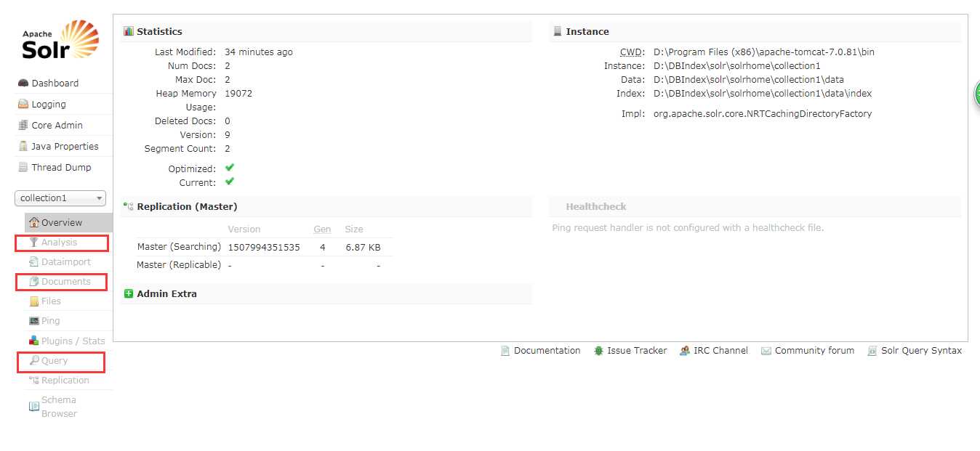The height and width of the screenshot is (451, 980).
Task: Open the Ping entry
Action: click(x=69, y=320)
